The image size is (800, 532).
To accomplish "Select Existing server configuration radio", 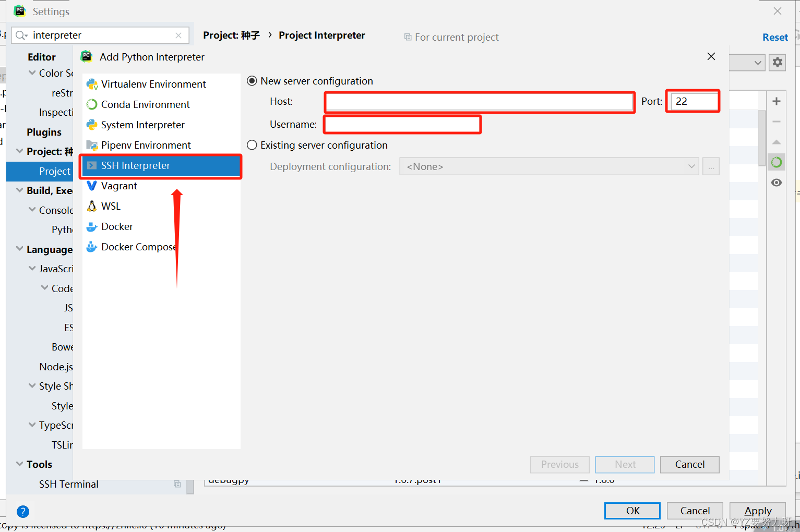I will pyautogui.click(x=252, y=145).
